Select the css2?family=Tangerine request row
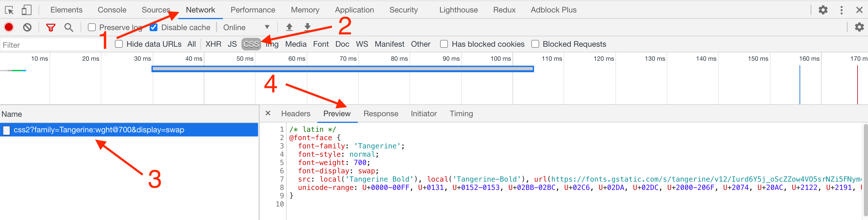Viewport: 868px width, 220px height. pyautogui.click(x=99, y=130)
